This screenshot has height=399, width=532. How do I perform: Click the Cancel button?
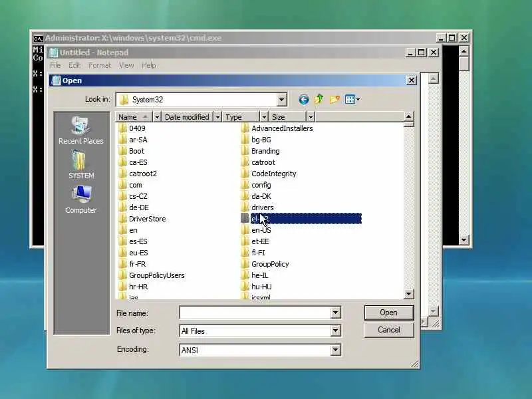pos(389,330)
